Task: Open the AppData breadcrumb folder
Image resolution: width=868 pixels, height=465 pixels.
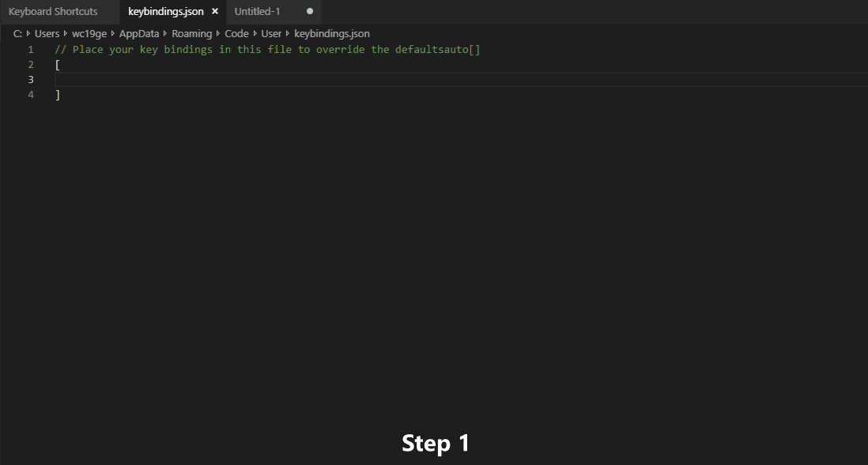Action: pyautogui.click(x=139, y=34)
